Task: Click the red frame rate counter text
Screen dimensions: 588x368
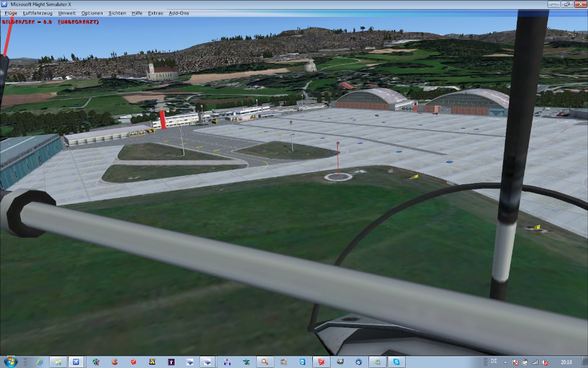Action: pos(50,22)
